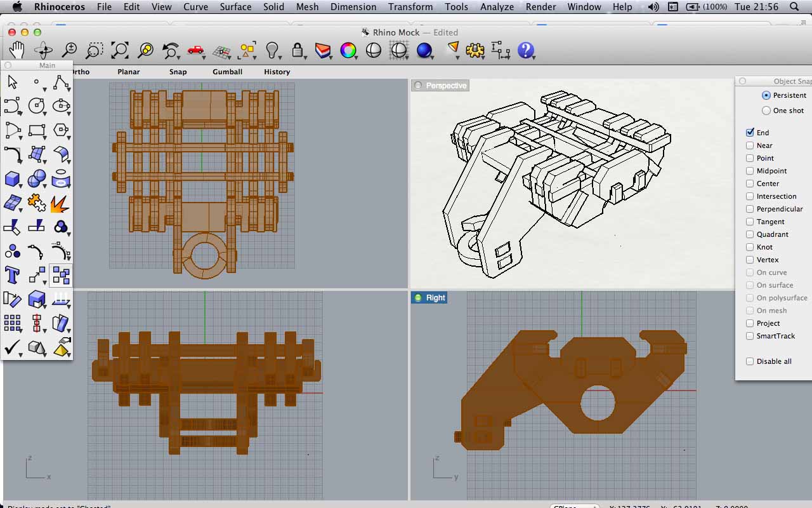Select the Polyline tool
Viewport: 812px width, 508px height.
[61, 82]
